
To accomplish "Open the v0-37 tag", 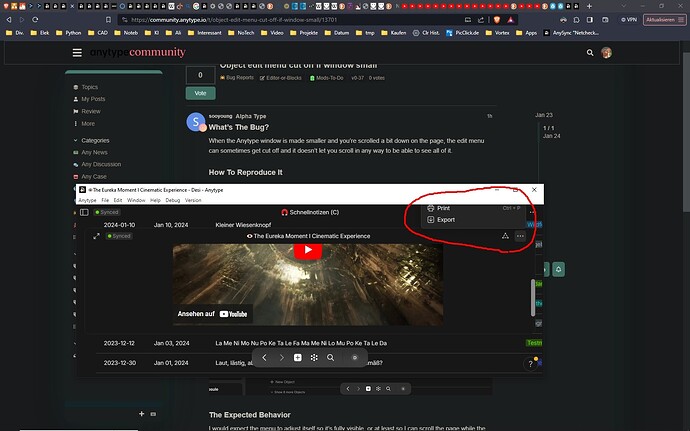I will tap(357, 78).
